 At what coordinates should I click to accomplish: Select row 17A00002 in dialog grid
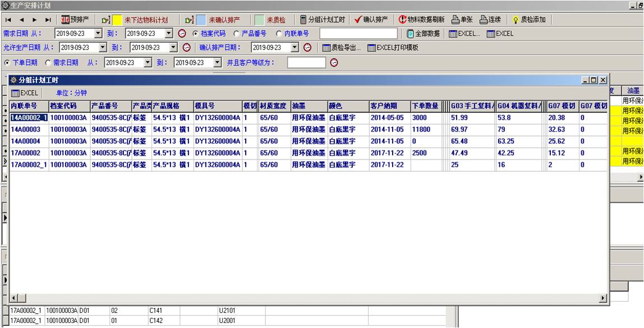(308, 153)
